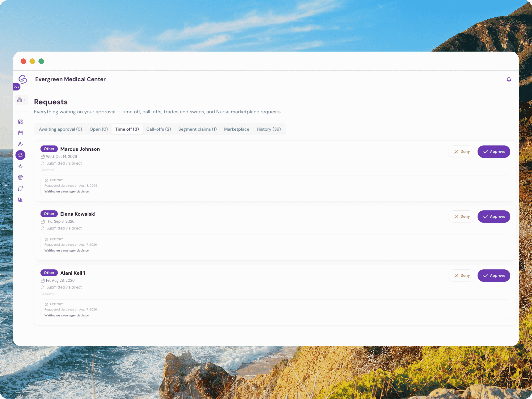532x399 pixels.
Task: Approve Alani Keli'i's time off request
Action: 494,276
